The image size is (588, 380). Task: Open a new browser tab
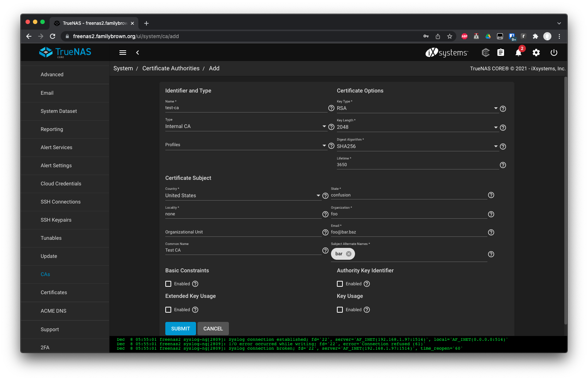(146, 23)
